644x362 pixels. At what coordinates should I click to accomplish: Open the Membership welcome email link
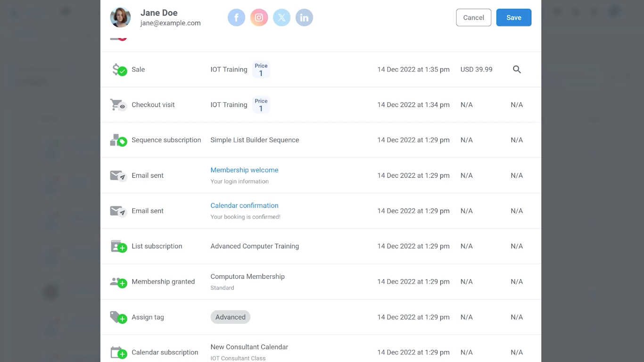coord(244,170)
